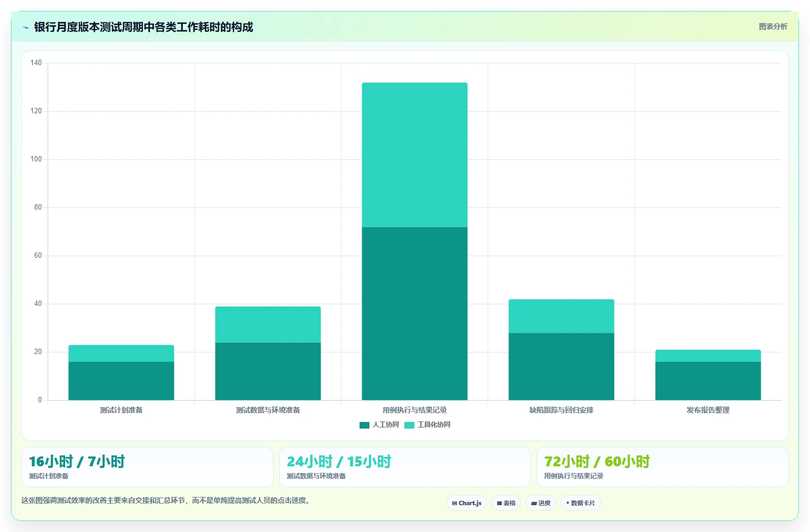Click the 测试数据与环境准备 caption in the second card
Image resolution: width=810 pixels, height=532 pixels.
pos(316,476)
